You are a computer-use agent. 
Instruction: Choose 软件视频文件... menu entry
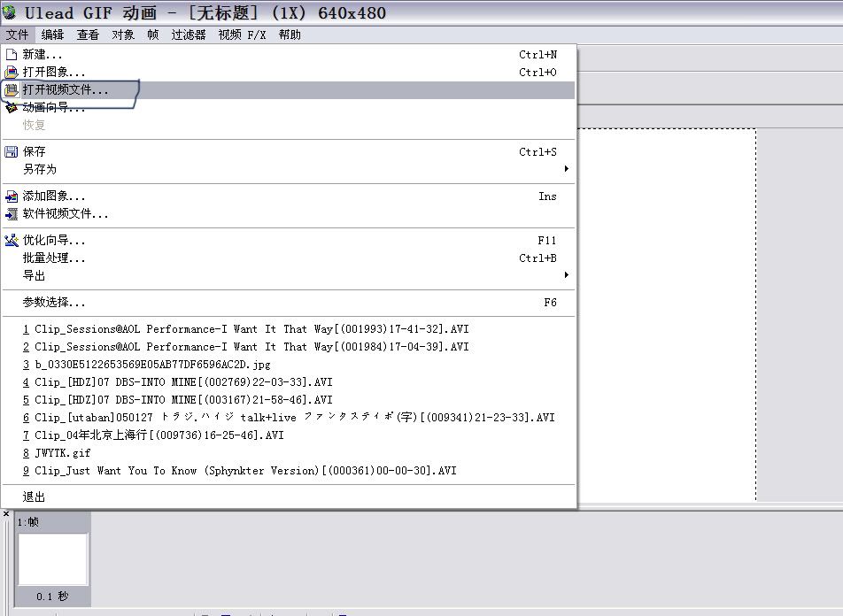click(x=289, y=214)
